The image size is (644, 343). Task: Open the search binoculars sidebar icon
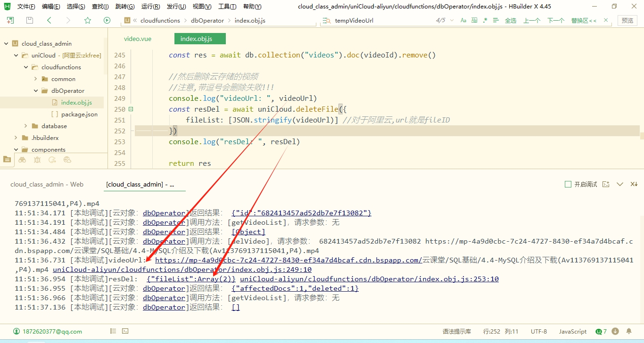coord(22,160)
